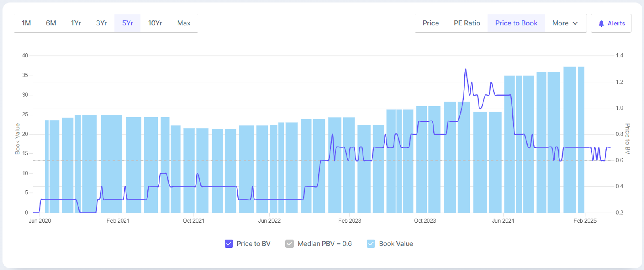Click the 40 value on left axis
644x270 pixels.
(25, 55)
